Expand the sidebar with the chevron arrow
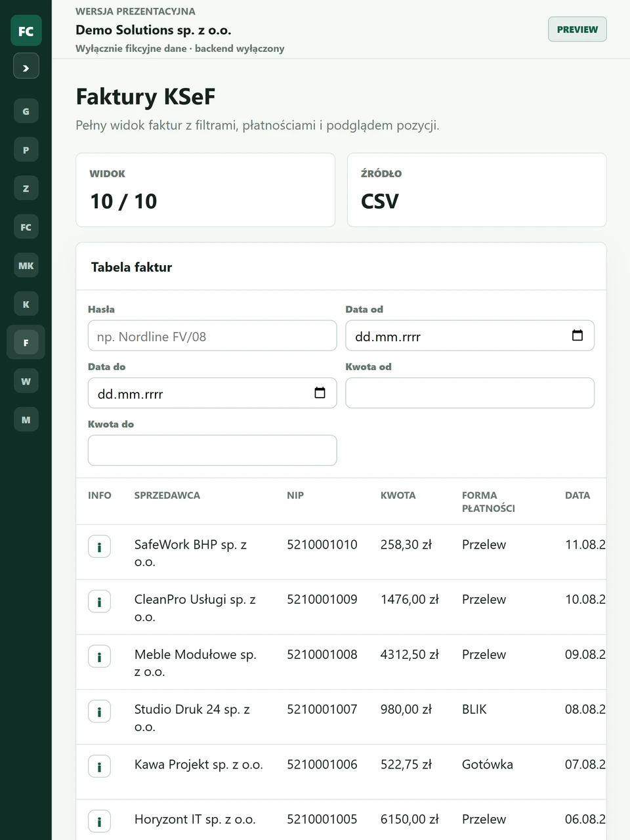630x840 pixels. pyautogui.click(x=26, y=66)
